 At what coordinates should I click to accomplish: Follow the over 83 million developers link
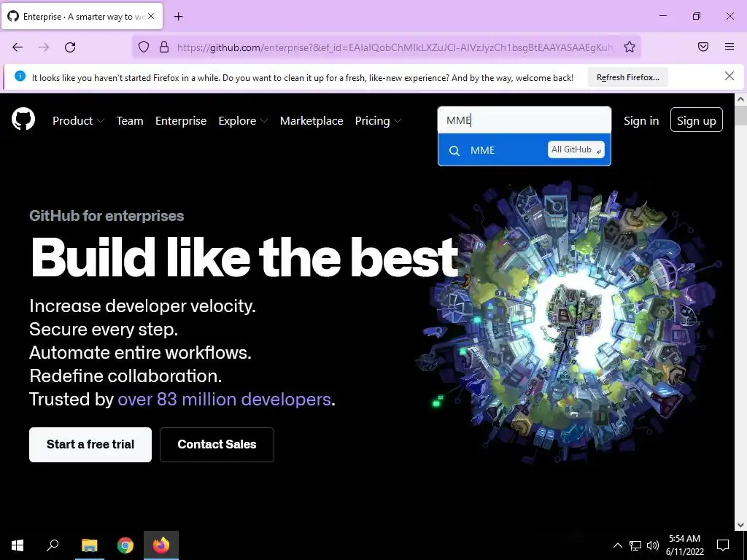click(225, 399)
